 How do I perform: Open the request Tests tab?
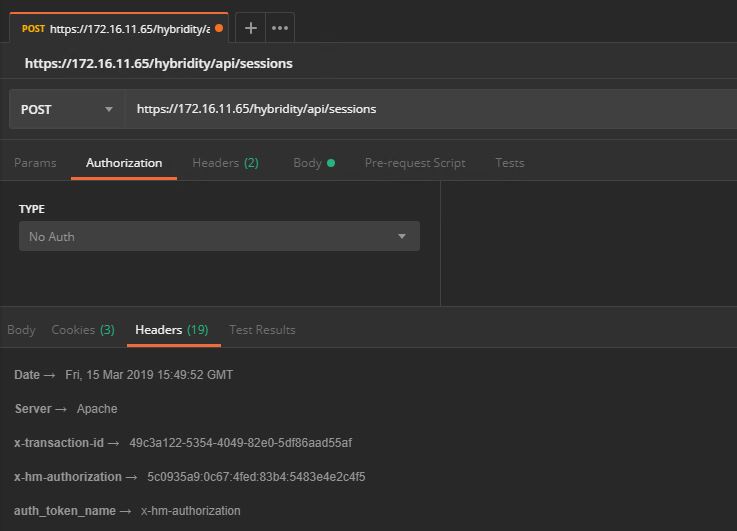pos(509,163)
